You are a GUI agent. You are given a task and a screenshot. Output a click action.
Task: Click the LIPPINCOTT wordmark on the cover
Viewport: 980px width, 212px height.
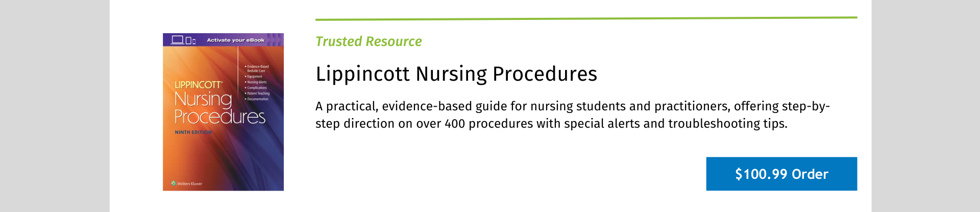(x=198, y=85)
